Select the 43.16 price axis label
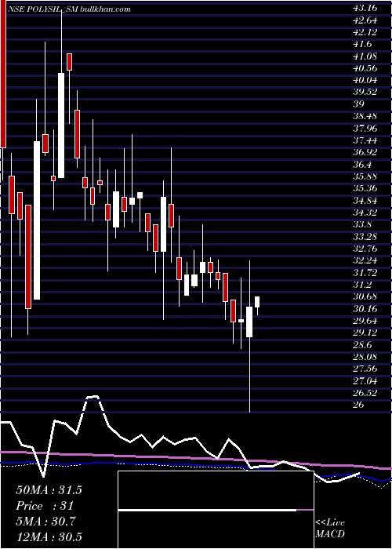 pyautogui.click(x=366, y=8)
